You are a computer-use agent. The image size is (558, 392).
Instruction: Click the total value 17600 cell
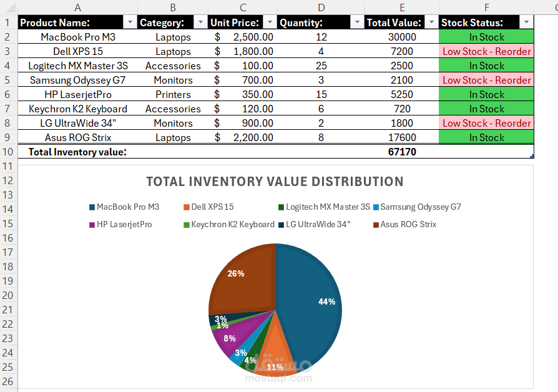point(402,137)
